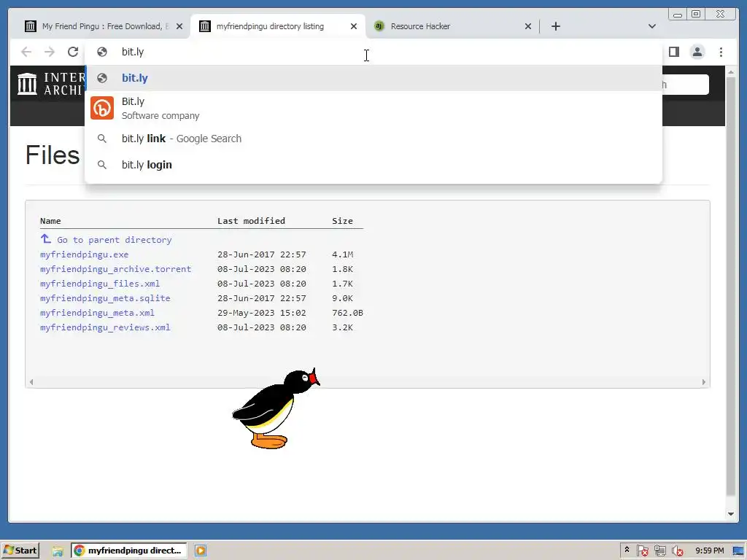
Task: Open myfriendpingu_meta.sqlite link
Action: 105,298
